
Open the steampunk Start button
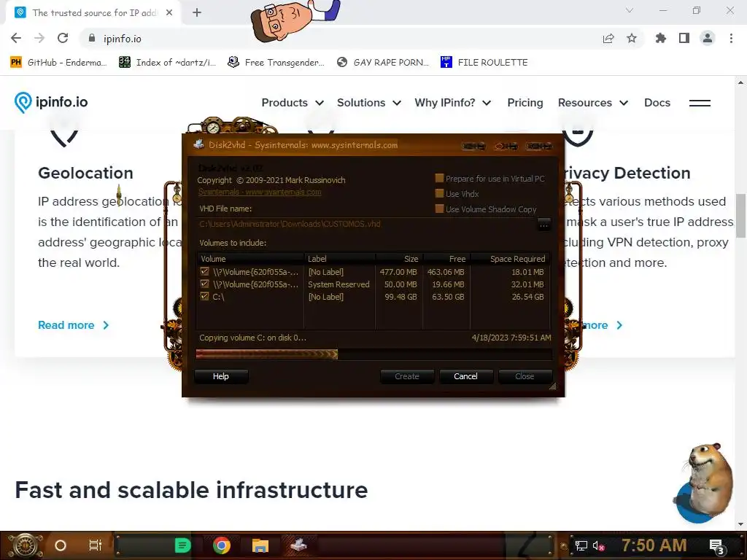pos(25,545)
